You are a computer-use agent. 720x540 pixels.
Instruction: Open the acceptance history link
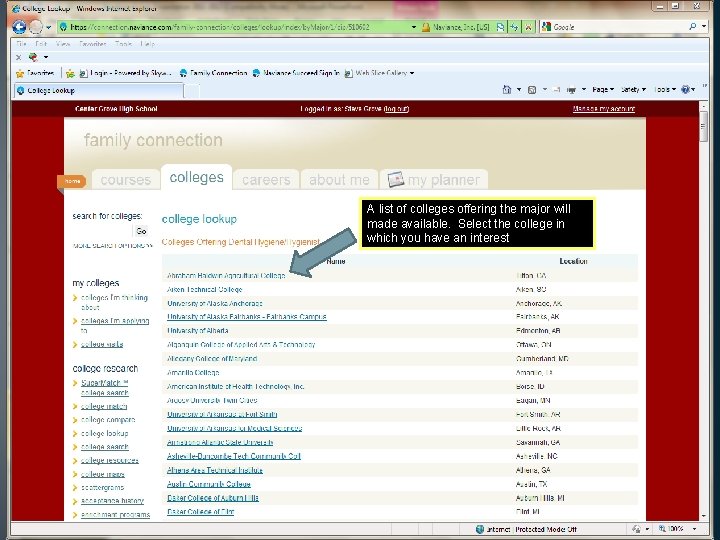click(112, 501)
